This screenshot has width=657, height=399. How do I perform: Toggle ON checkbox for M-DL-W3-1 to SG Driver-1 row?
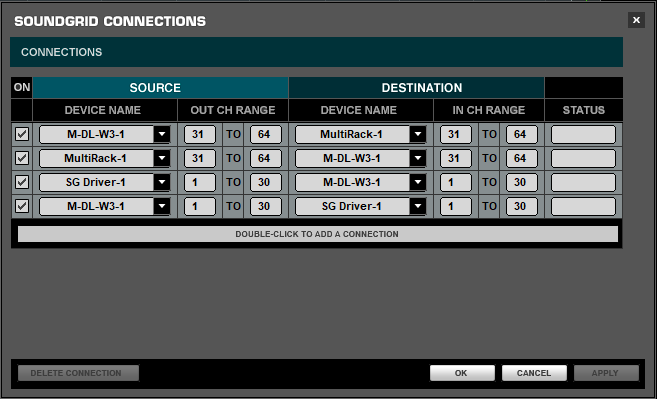(x=22, y=206)
